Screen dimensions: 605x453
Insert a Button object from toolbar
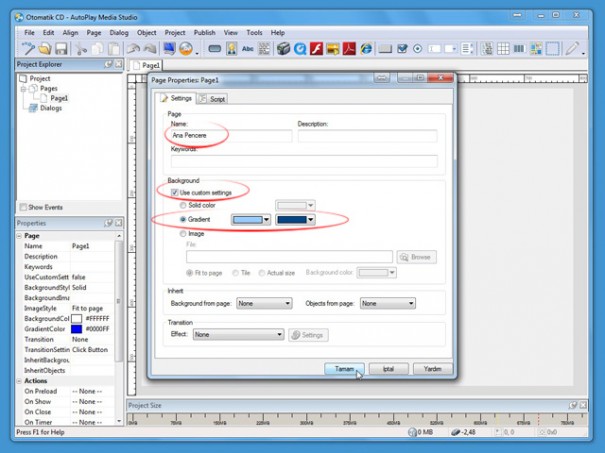pyautogui.click(x=215, y=49)
